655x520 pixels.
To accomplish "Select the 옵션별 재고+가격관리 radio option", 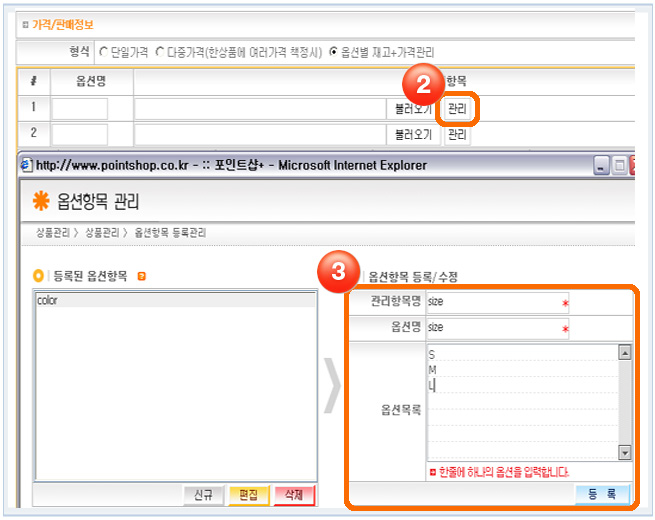I will [334, 51].
